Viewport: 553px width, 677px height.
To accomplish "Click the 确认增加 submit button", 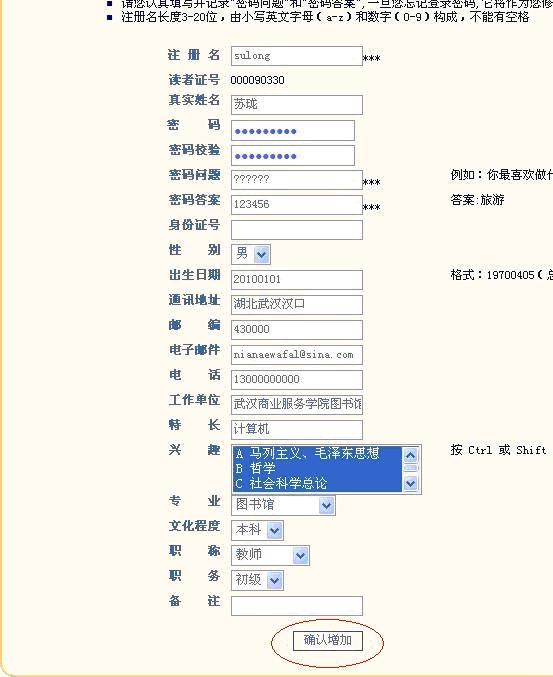I will click(328, 640).
